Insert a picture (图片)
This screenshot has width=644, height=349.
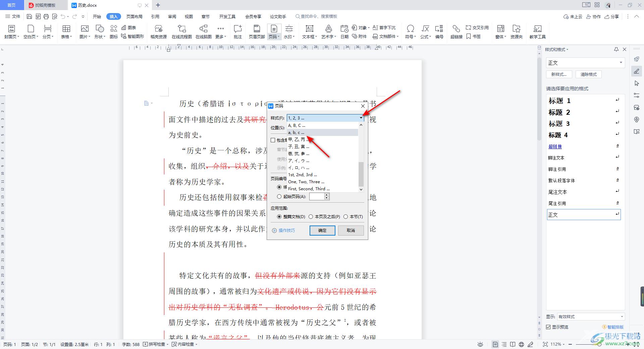pyautogui.click(x=85, y=32)
